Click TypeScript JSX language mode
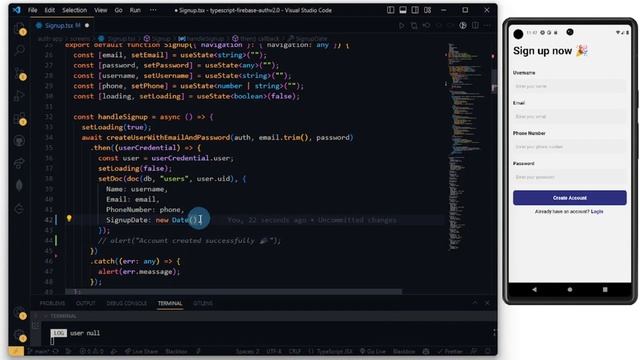640x360 pixels. click(331, 351)
